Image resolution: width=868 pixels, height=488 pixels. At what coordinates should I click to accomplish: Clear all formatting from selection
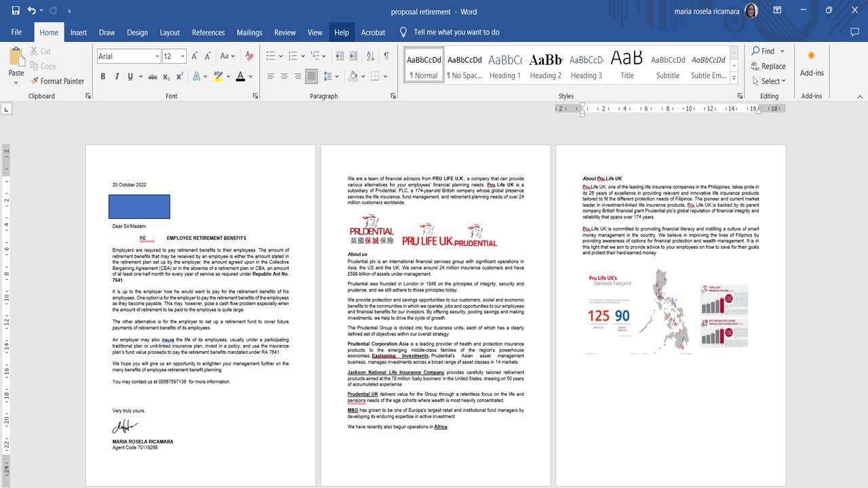point(249,56)
